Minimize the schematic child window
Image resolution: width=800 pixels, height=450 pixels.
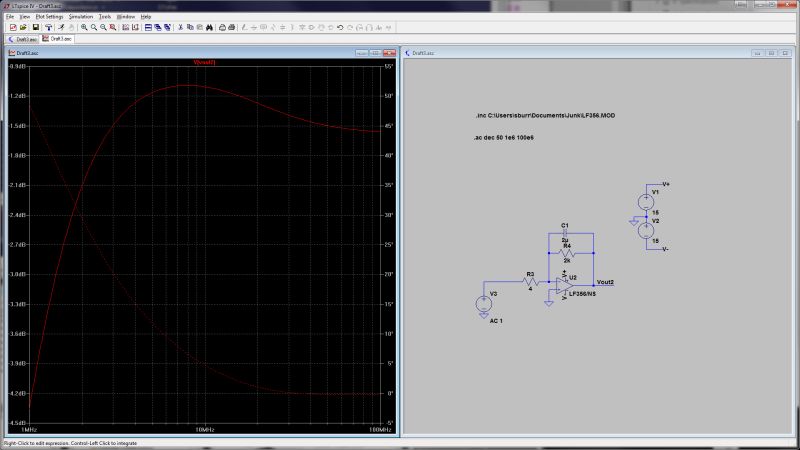pyautogui.click(x=757, y=53)
